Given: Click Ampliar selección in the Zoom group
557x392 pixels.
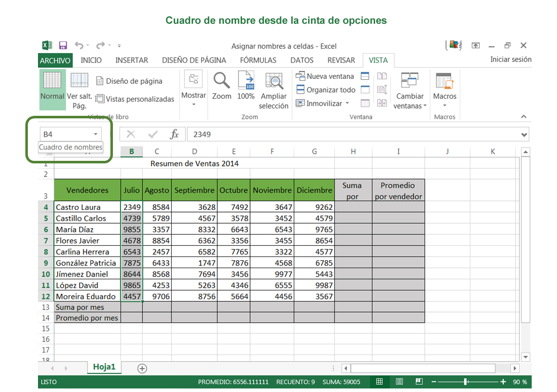Looking at the screenshot, I should [x=273, y=91].
